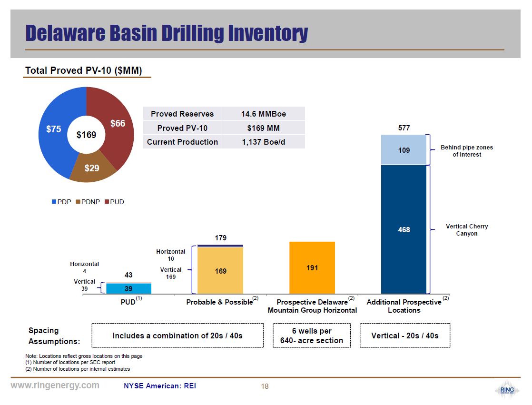Viewport: 532px width, 405px height.
Task: Click the Proved Reserves table cell
Action: pos(182,114)
